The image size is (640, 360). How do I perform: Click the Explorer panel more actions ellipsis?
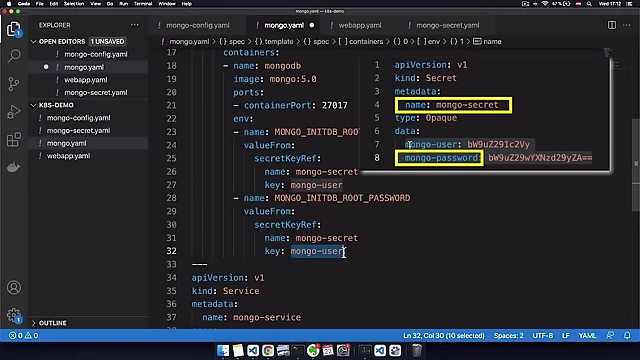click(x=134, y=25)
